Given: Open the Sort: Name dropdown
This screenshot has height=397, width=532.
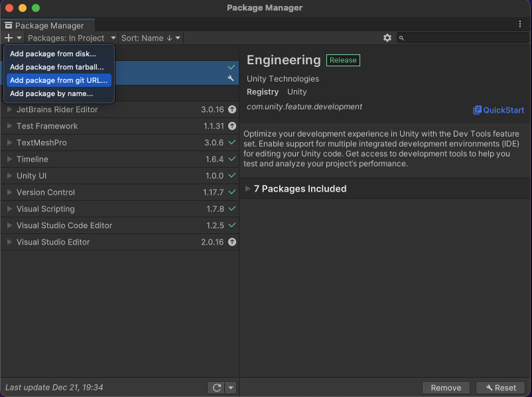Looking at the screenshot, I should pos(150,38).
